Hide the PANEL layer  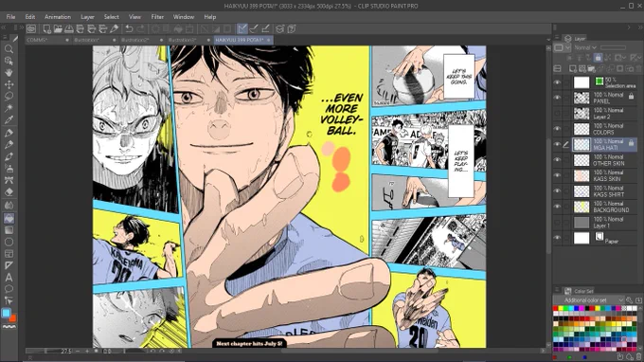tap(557, 98)
